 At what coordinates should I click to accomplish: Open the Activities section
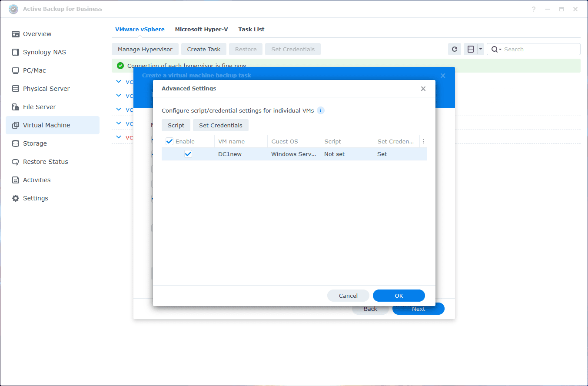point(52,180)
